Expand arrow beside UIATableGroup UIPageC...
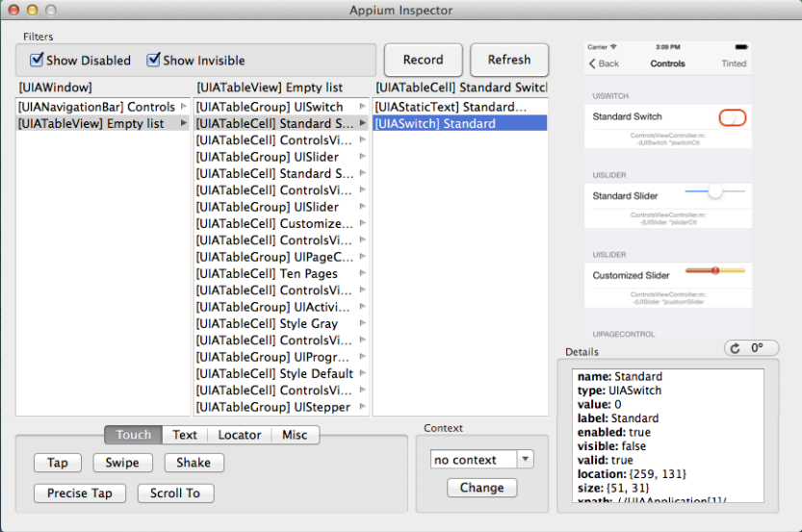 coord(363,257)
